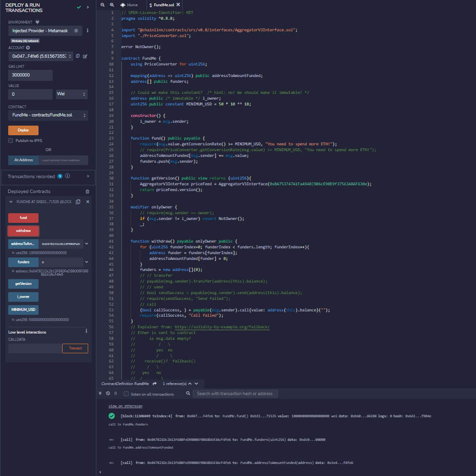
Task: Select the FundMe.sol editor tab
Action: [x=164, y=5]
